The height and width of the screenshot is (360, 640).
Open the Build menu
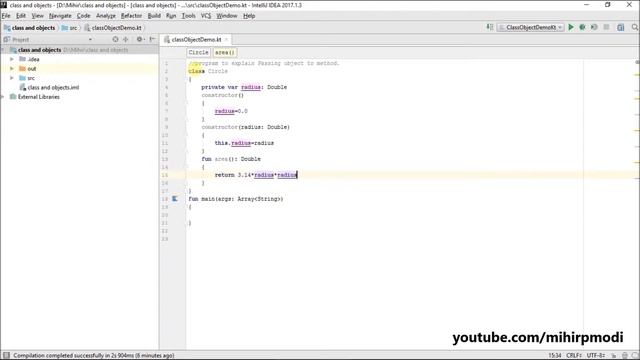pos(154,16)
